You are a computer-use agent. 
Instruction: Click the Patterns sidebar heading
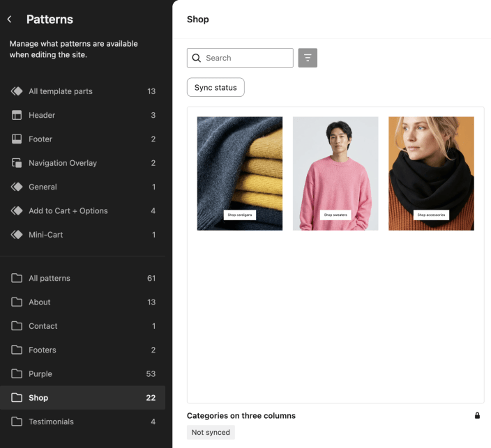[x=50, y=20]
